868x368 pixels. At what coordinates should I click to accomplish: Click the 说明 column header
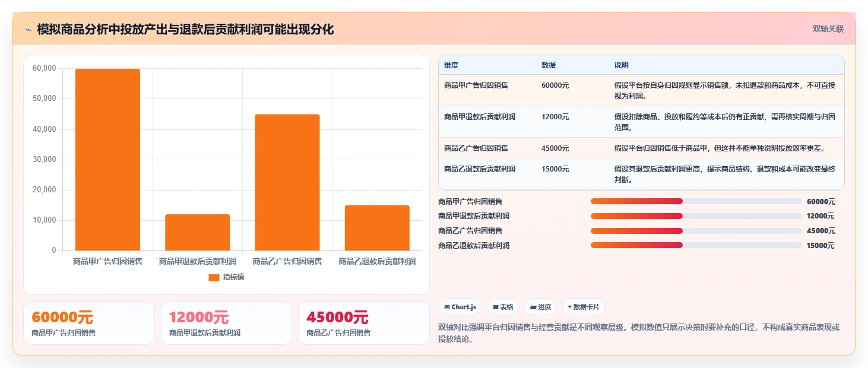coord(622,65)
